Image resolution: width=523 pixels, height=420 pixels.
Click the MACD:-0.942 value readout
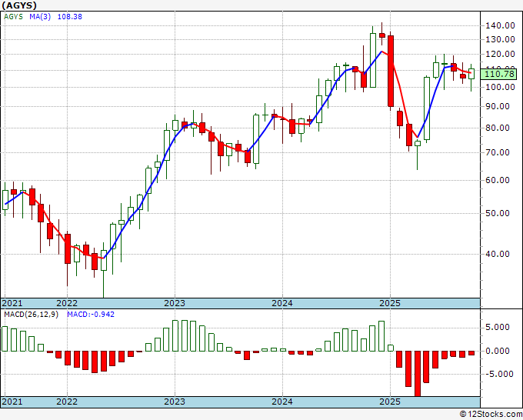tap(91, 315)
